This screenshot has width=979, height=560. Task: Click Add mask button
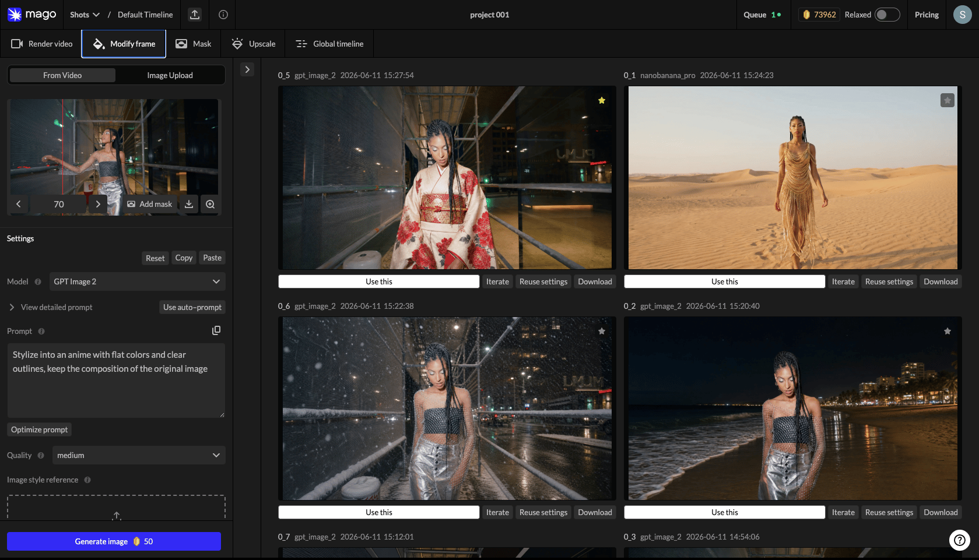[150, 204]
